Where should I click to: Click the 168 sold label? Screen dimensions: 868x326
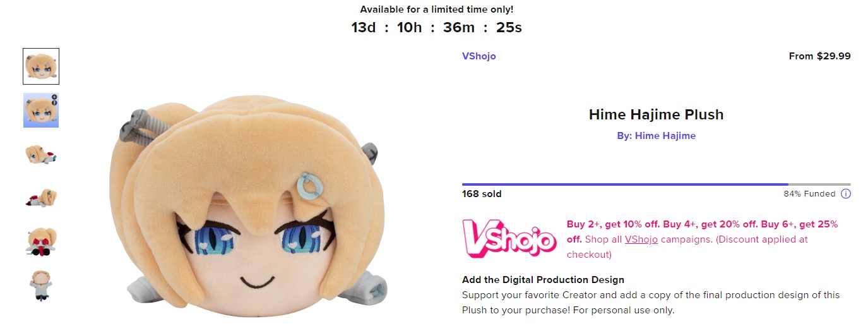pyautogui.click(x=482, y=194)
